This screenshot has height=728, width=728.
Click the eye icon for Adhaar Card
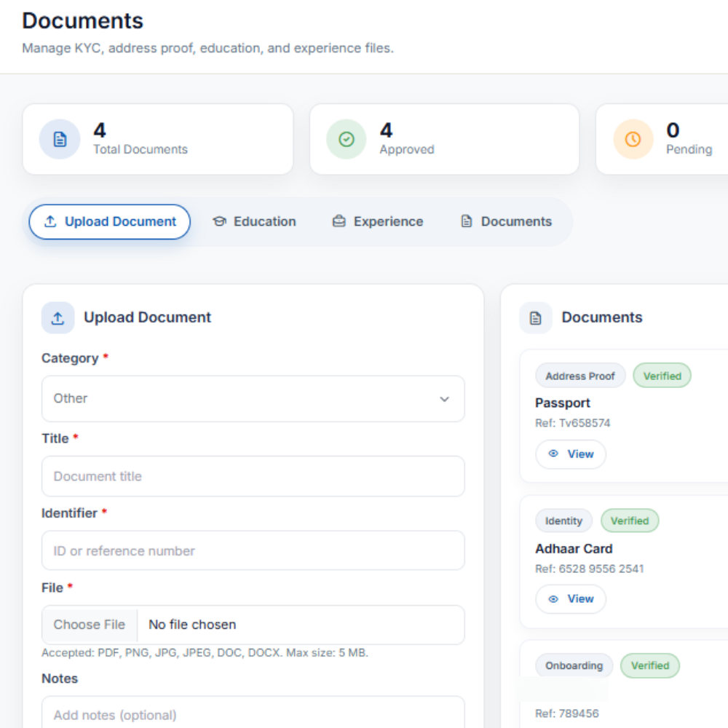coord(553,598)
